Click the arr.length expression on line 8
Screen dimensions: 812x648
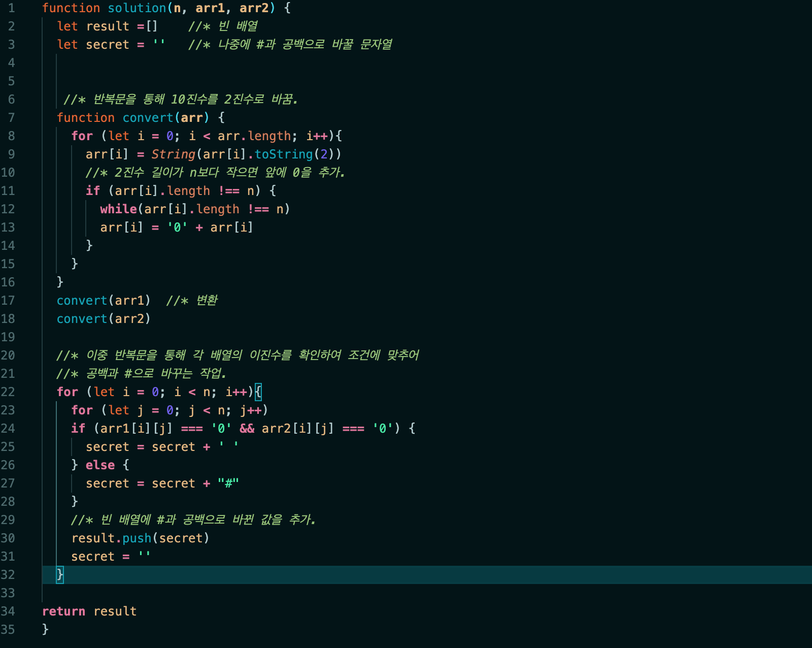(254, 136)
